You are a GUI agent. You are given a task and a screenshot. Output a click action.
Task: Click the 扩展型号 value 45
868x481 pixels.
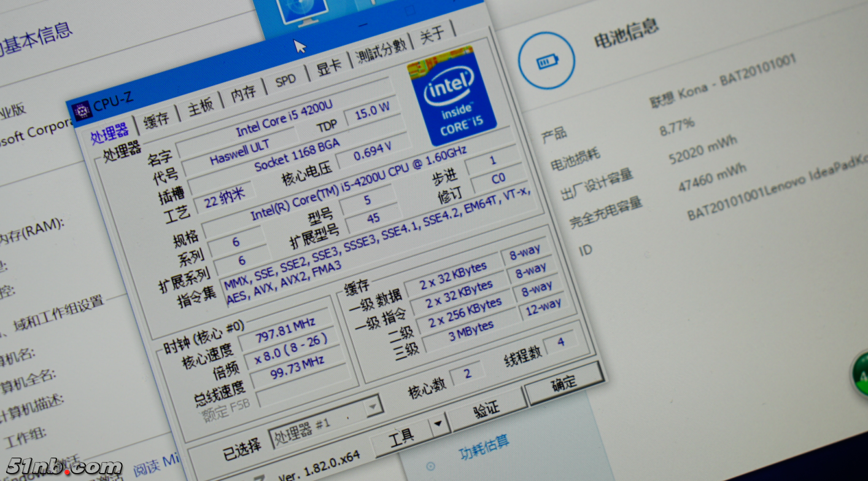pyautogui.click(x=373, y=218)
